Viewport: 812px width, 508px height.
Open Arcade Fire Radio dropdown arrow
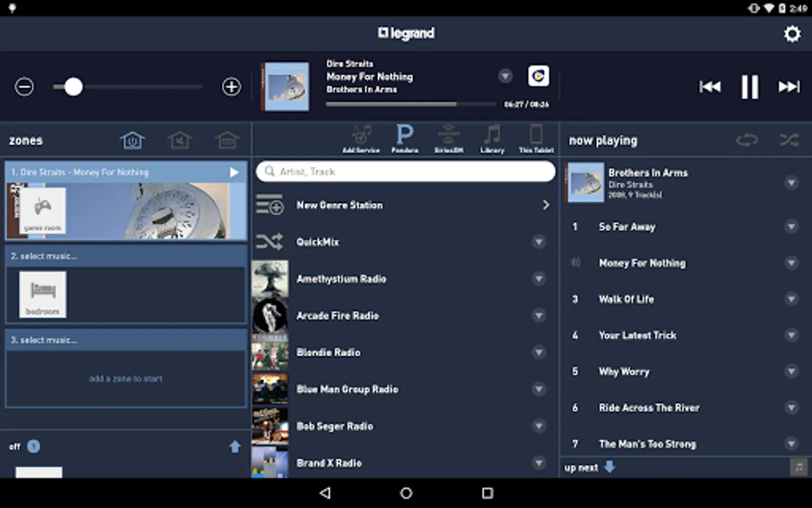point(539,316)
